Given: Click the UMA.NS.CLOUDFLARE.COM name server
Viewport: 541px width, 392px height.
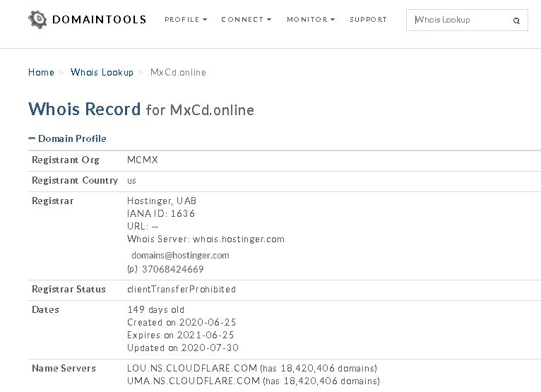Looking at the screenshot, I should (x=194, y=381).
